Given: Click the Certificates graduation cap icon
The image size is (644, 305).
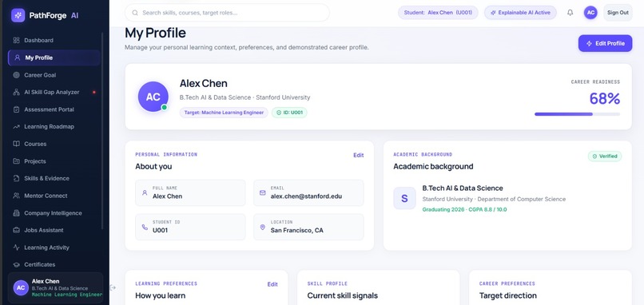Looking at the screenshot, I should [x=17, y=265].
